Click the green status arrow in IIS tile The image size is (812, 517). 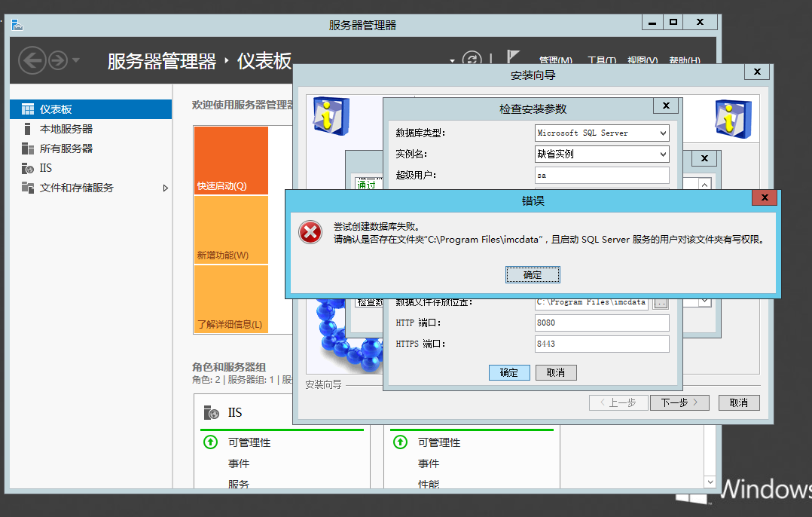click(x=210, y=442)
